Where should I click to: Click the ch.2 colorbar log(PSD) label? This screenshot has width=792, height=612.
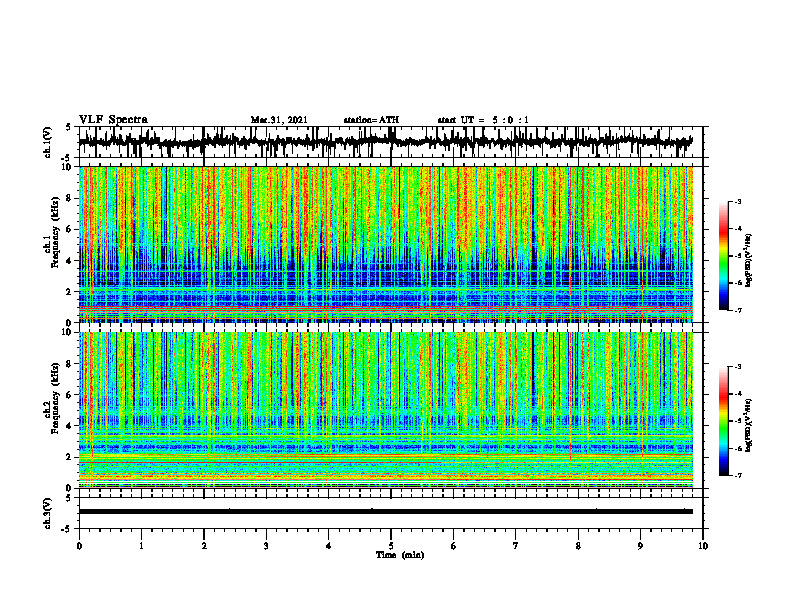coord(748,425)
